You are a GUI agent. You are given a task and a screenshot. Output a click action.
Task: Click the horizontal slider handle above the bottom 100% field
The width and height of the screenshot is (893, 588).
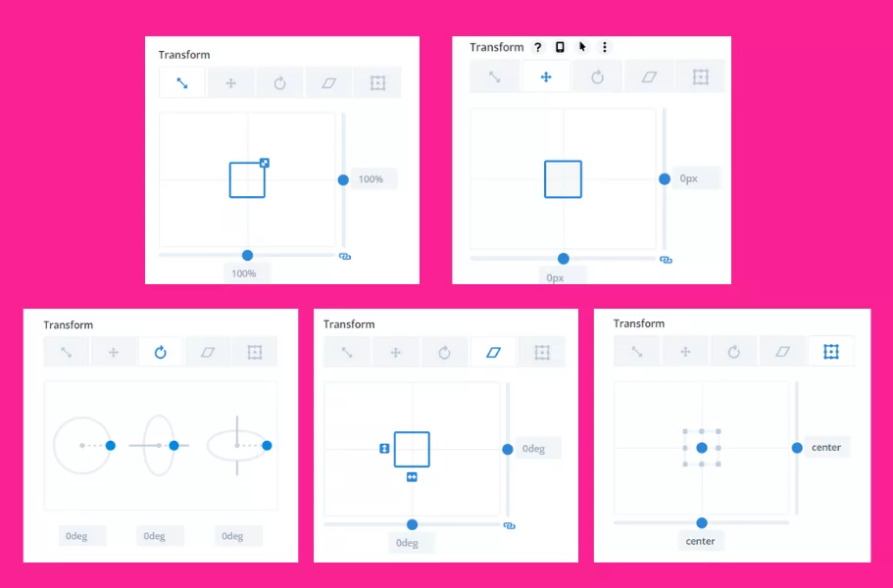click(x=247, y=256)
